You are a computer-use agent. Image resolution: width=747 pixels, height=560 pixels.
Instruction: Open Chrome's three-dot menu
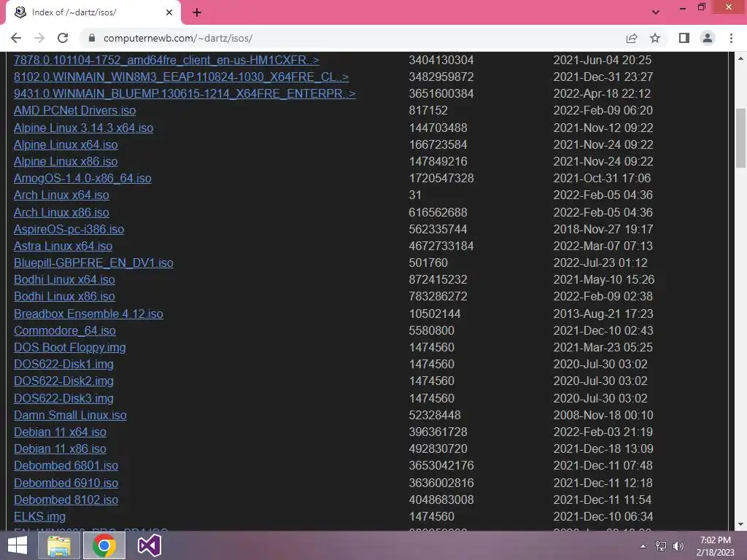coord(731,38)
